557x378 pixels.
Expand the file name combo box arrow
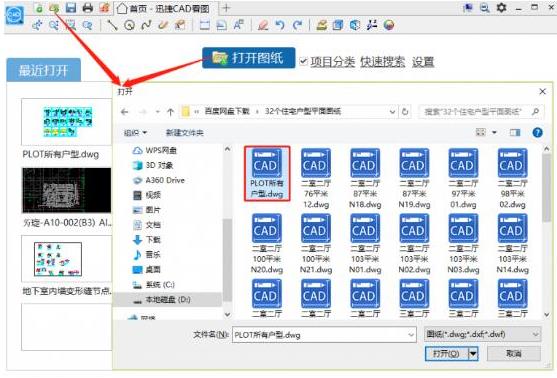(411, 335)
